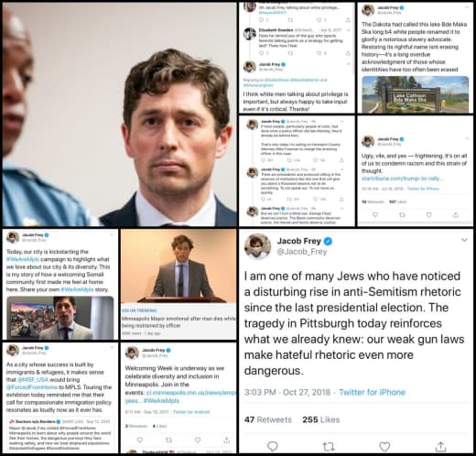Click the @MSF_USA mention
The height and width of the screenshot is (456, 476).
33,380
